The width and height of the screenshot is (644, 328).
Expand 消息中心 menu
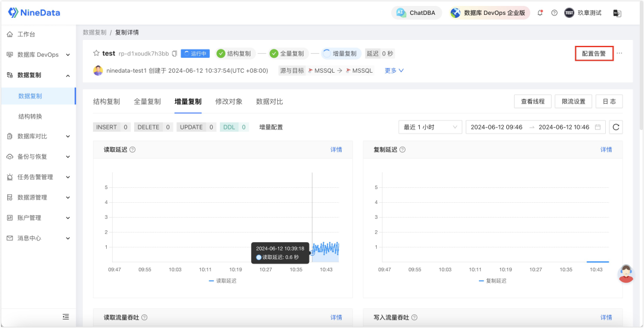pyautogui.click(x=38, y=238)
